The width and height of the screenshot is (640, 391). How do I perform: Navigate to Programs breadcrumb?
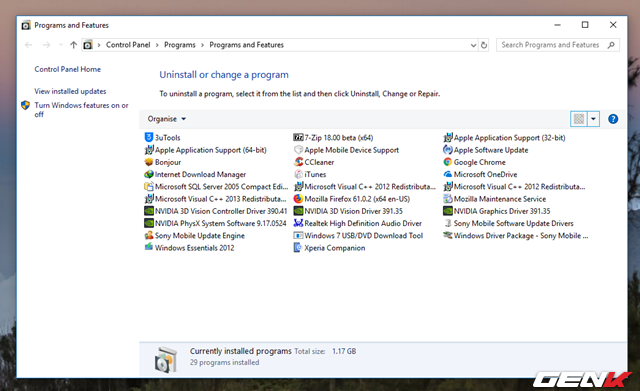coord(180,45)
